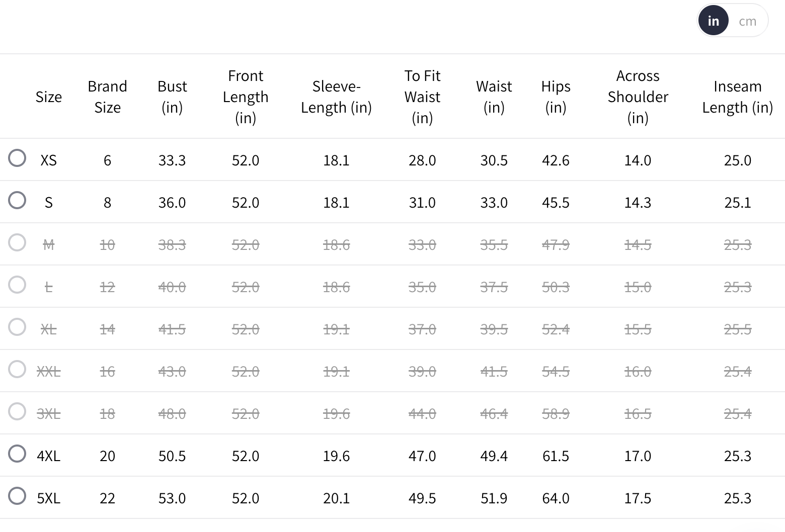The image size is (785, 532).
Task: Click the 5XL size label
Action: 48,498
